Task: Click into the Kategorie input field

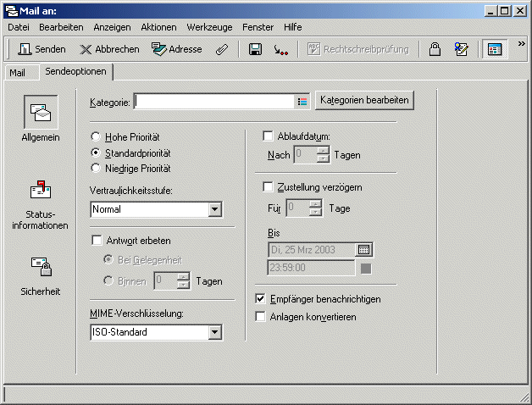Action: pos(214,102)
